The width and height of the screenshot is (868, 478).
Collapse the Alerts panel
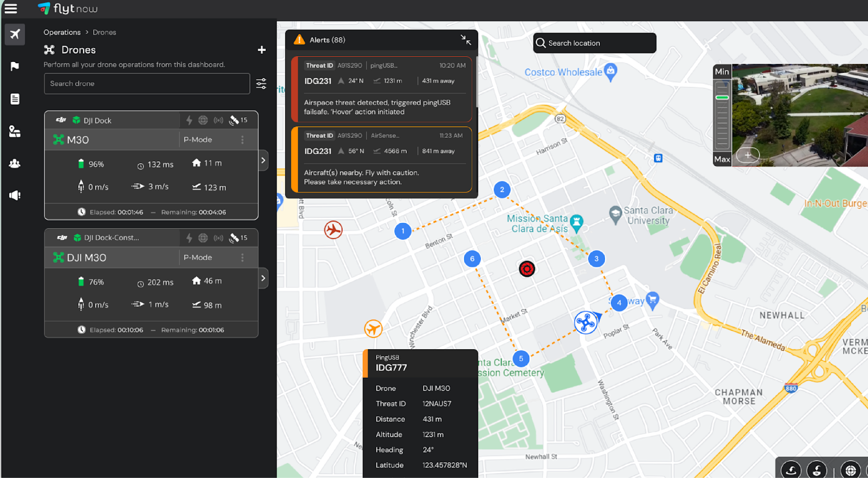tap(466, 40)
